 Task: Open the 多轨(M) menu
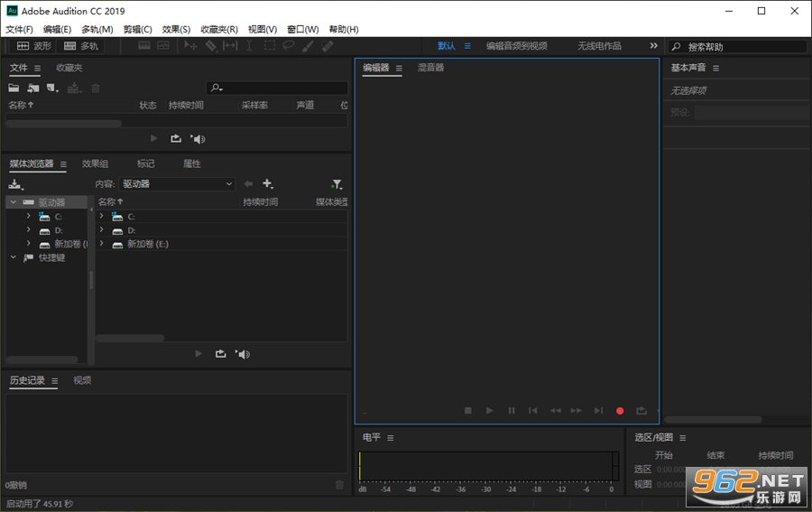pos(97,30)
